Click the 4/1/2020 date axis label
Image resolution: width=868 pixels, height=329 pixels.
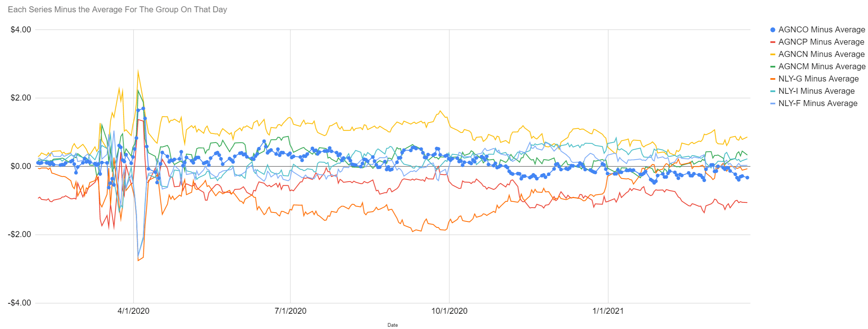click(x=134, y=311)
